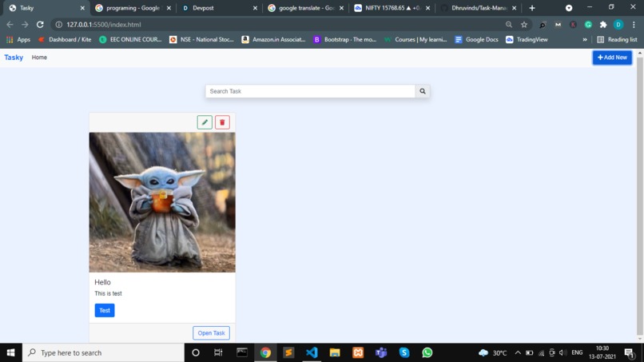Click the Search Task input field
Image resolution: width=644 pixels, height=362 pixels.
click(x=310, y=91)
